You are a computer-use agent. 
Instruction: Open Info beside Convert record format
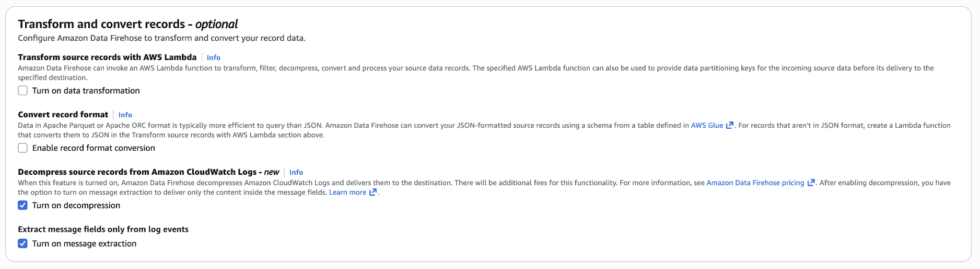[x=125, y=115]
